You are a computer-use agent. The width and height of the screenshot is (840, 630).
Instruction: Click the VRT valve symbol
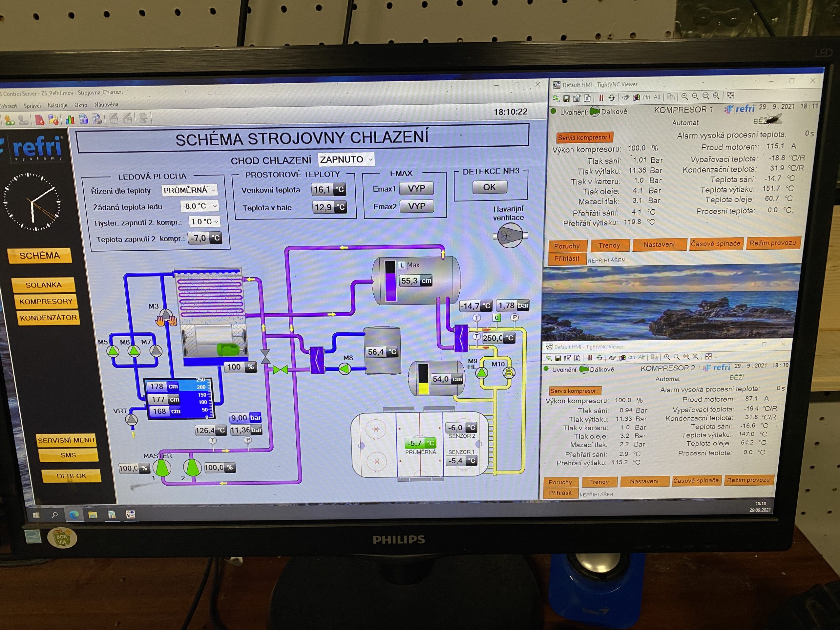131,420
